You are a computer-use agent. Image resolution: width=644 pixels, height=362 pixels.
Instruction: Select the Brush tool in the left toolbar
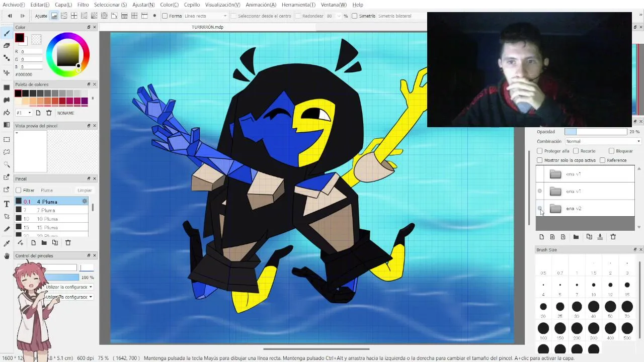(7, 33)
